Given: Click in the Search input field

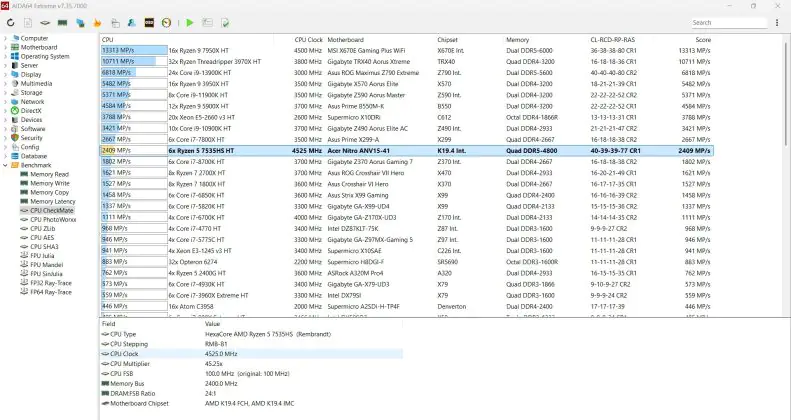Looking at the screenshot, I should pyautogui.click(x=728, y=23).
